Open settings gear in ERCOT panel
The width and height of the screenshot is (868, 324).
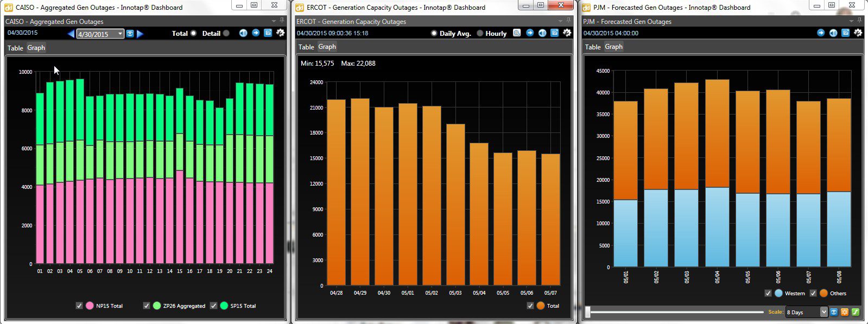[567, 33]
